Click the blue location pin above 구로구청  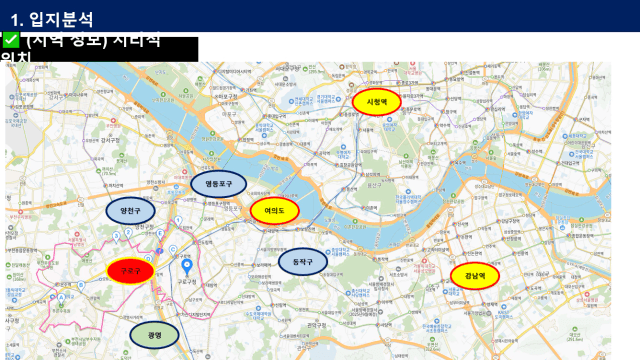tap(187, 267)
